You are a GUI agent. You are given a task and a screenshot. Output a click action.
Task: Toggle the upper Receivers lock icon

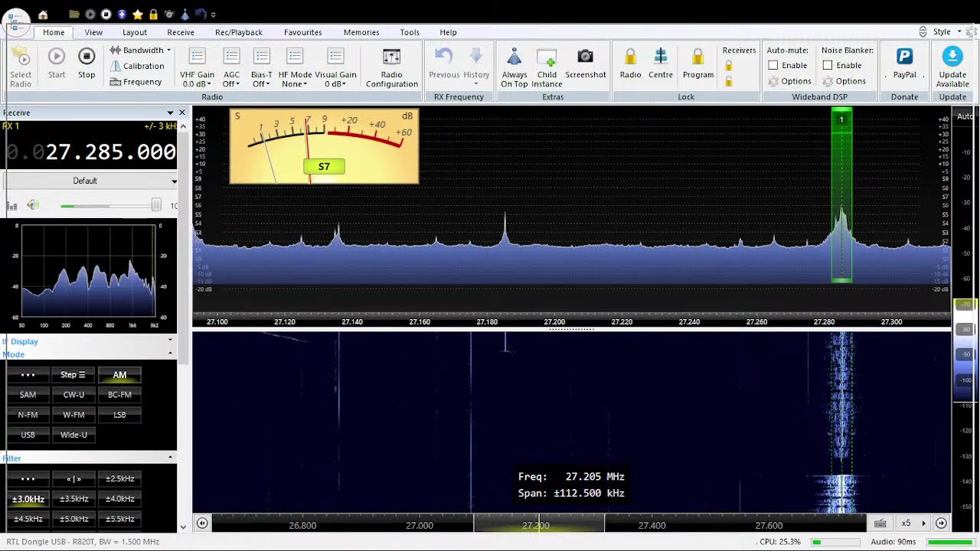click(728, 66)
